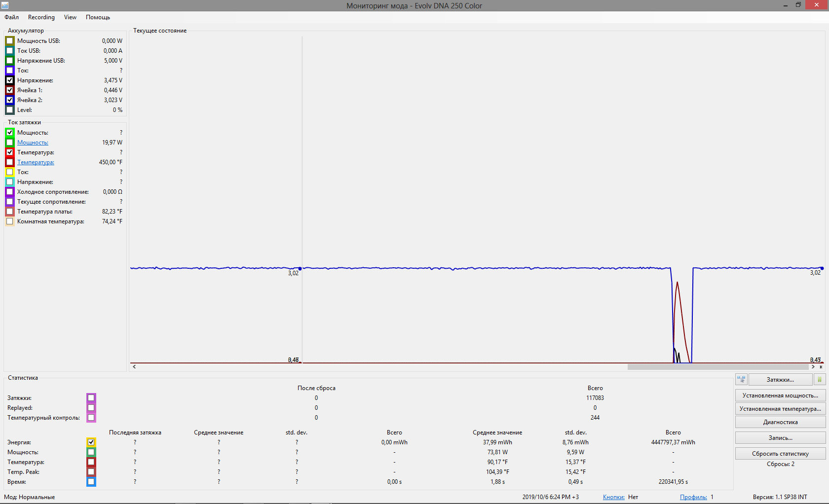Toggle the Энергия statistics checkbox
829x504 pixels.
91,442
